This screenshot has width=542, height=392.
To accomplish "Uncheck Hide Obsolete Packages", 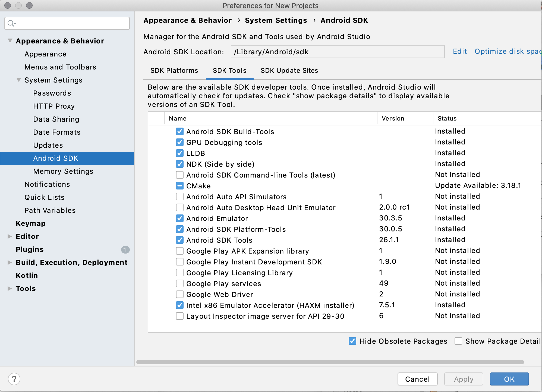I will pos(352,341).
